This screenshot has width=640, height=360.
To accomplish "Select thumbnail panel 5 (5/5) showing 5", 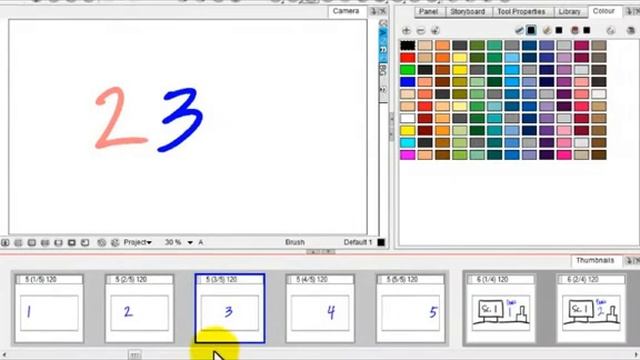I will (x=411, y=309).
